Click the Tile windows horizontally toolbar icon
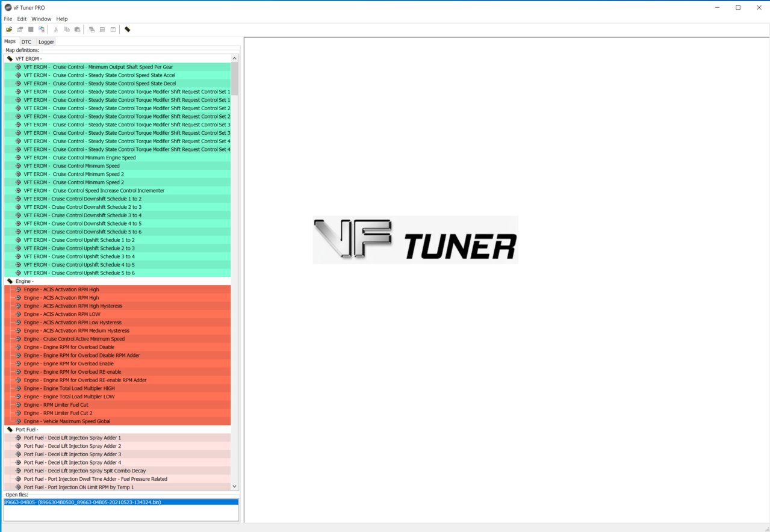The height and width of the screenshot is (532, 770). (x=102, y=29)
